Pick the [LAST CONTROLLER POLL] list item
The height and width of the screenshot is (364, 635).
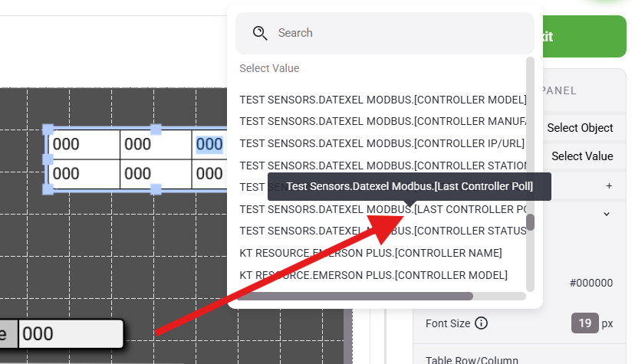382,209
